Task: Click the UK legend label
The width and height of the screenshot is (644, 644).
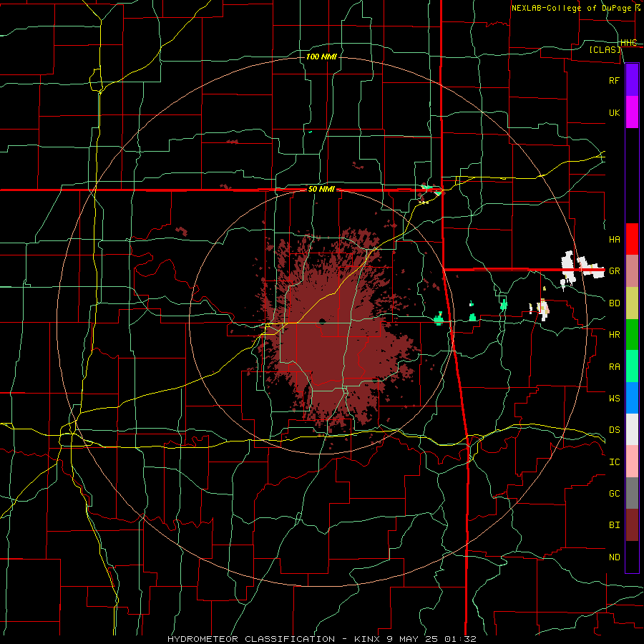Action: click(615, 112)
